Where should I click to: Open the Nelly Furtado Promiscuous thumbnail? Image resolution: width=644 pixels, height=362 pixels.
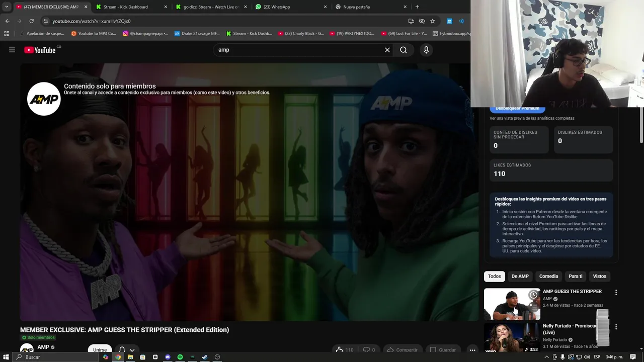point(512,338)
